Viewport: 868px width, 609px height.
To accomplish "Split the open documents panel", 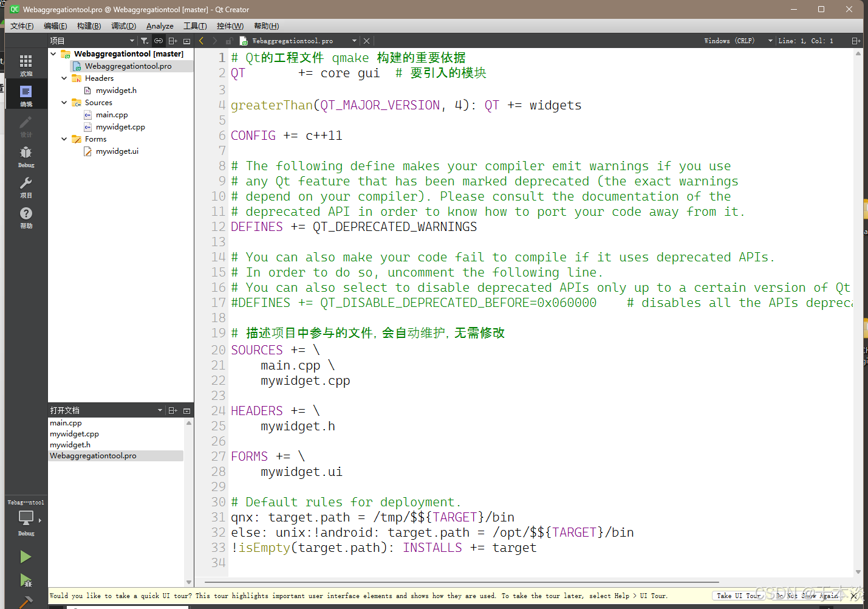I will 173,410.
